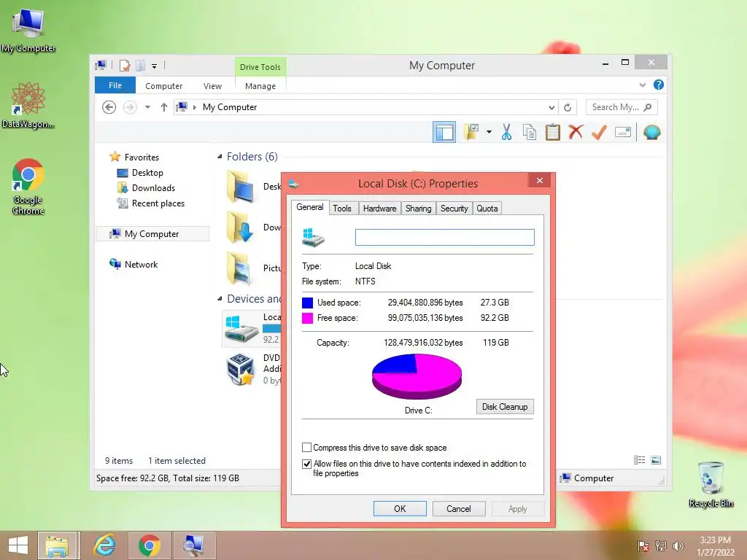The image size is (747, 560).
Task: Select Recent places in navigation pane
Action: (158, 203)
